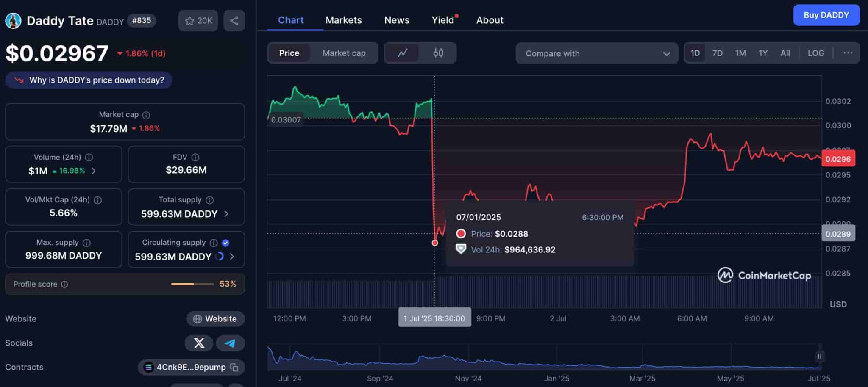
Task: Open the X (Twitter) social link
Action: (199, 343)
